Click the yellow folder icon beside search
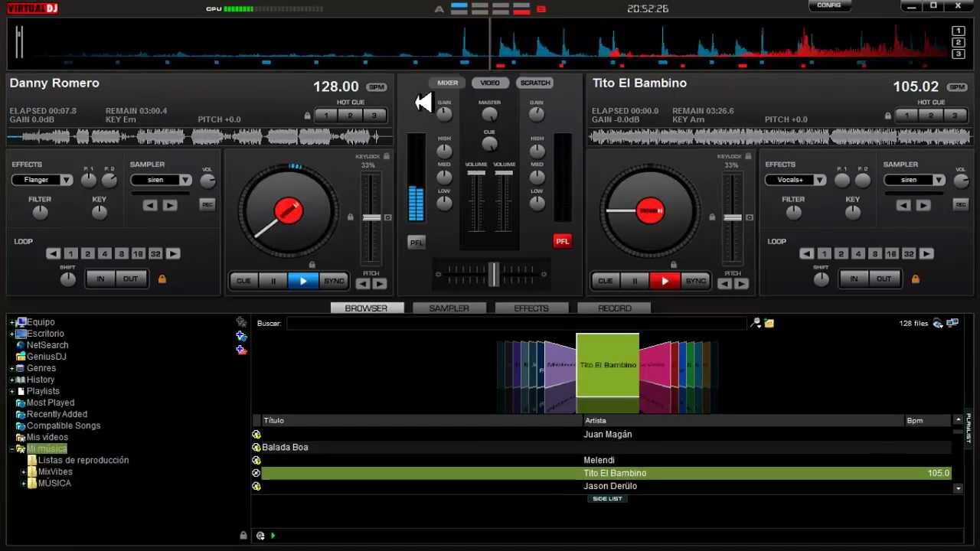The image size is (980, 551). pyautogui.click(x=769, y=323)
